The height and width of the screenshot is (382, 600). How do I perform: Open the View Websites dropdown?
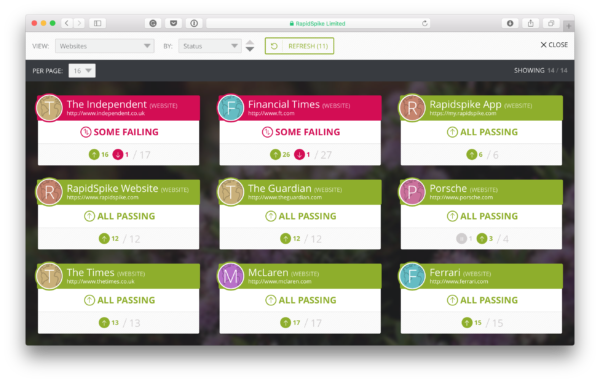click(x=105, y=46)
